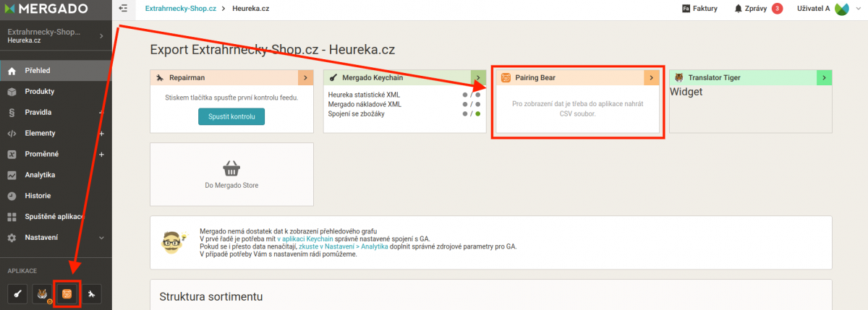Click green status dot for Spojení se zbožáky
This screenshot has width=868, height=310.
coord(478,113)
